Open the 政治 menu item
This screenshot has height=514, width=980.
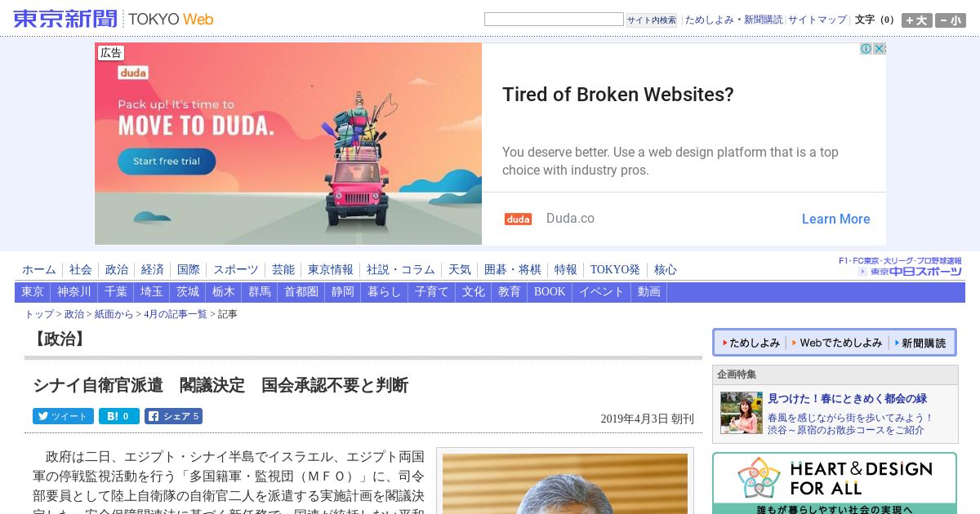(x=117, y=269)
